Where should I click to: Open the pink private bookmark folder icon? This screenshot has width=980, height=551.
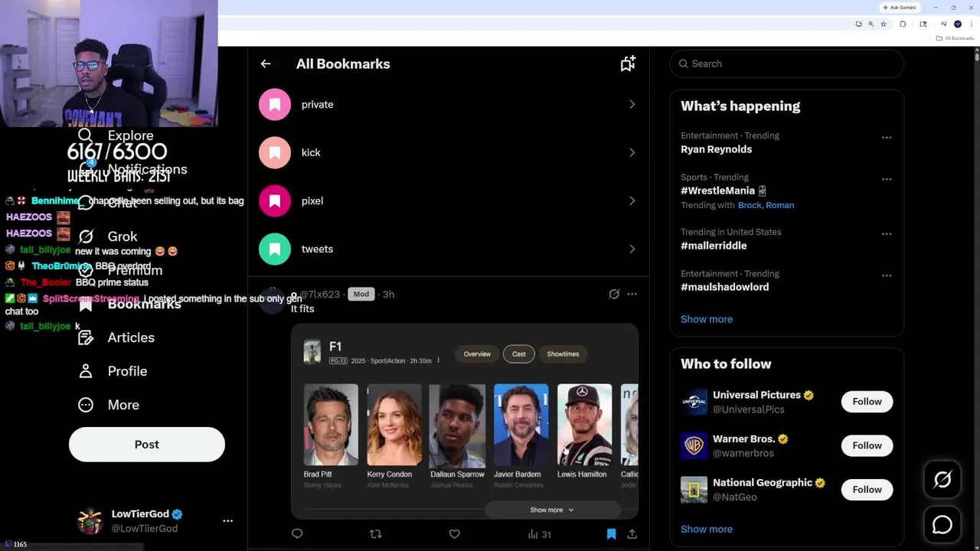tap(275, 105)
